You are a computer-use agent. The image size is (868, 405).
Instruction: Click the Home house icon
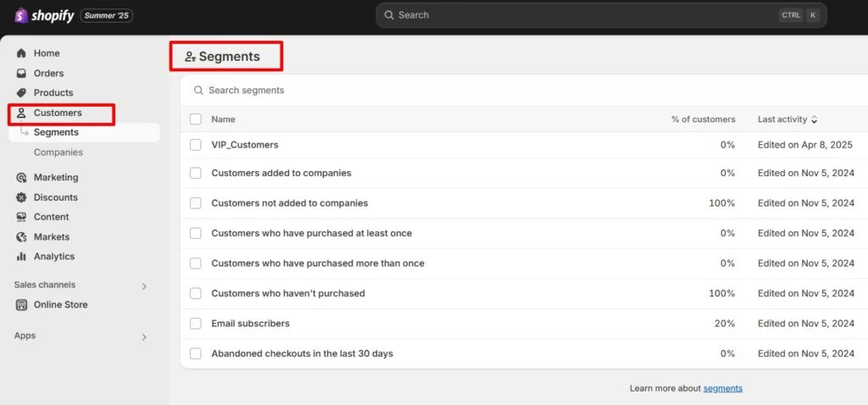click(x=21, y=53)
